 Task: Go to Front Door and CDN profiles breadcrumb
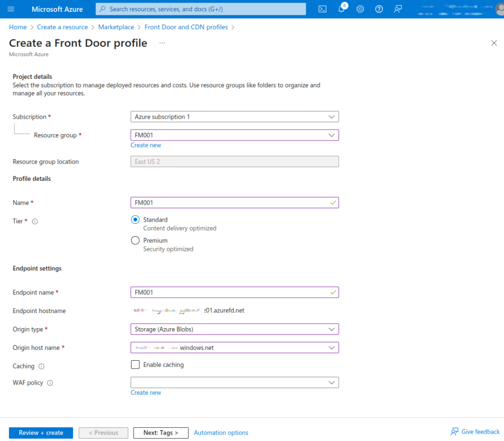click(x=186, y=27)
